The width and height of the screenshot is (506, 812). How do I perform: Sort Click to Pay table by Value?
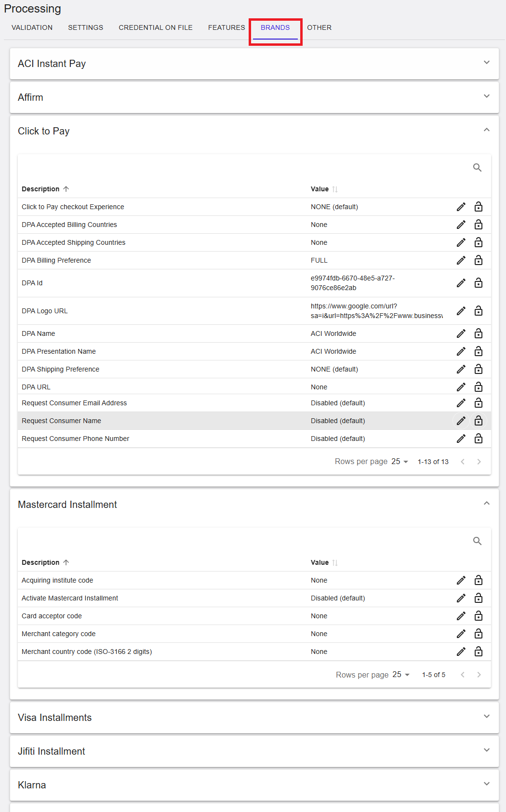click(324, 189)
